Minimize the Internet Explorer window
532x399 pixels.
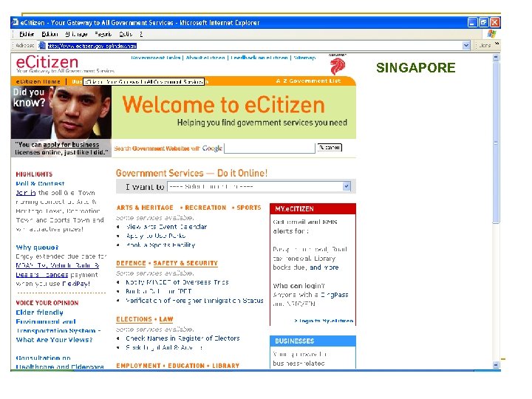point(472,22)
